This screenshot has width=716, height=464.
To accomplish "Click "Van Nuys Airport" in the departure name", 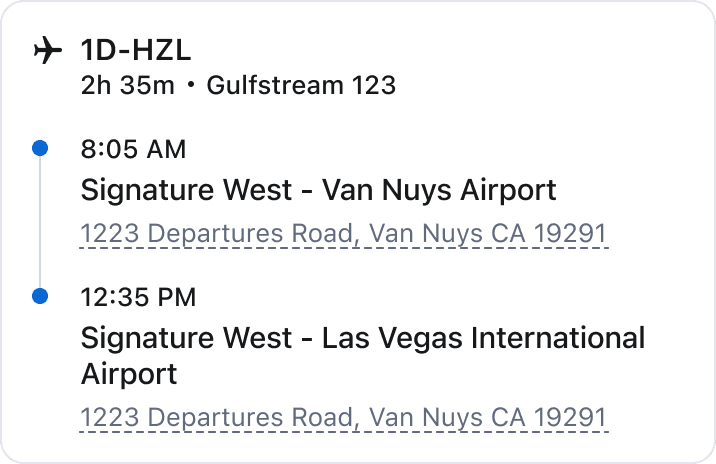I will [439, 190].
